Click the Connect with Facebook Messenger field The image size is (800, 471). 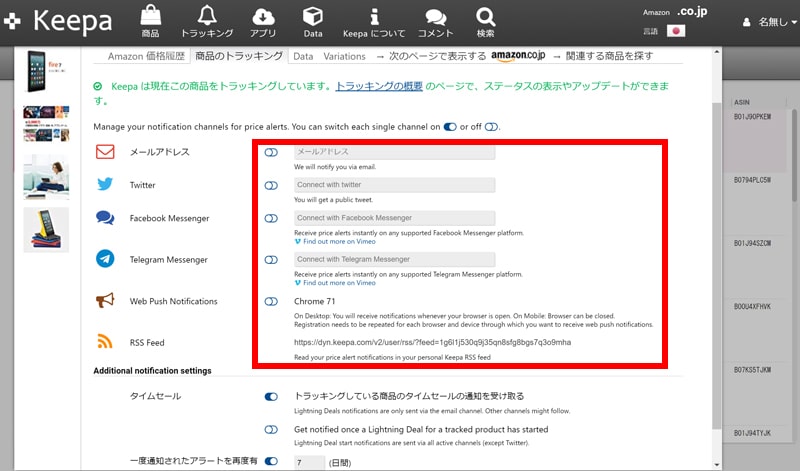tap(394, 218)
